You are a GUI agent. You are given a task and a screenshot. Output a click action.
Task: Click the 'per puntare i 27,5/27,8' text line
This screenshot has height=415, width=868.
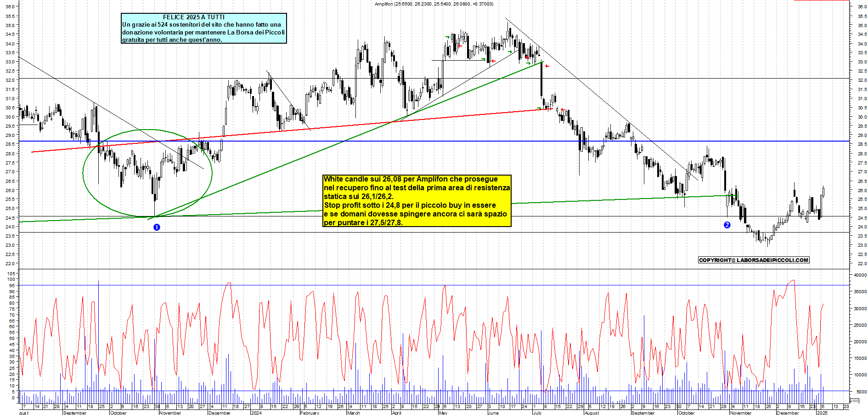363,222
